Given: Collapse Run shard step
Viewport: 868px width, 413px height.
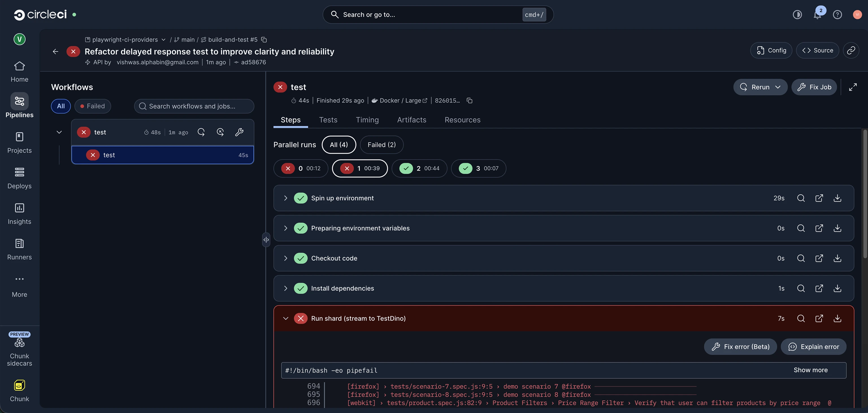Looking at the screenshot, I should tap(285, 318).
